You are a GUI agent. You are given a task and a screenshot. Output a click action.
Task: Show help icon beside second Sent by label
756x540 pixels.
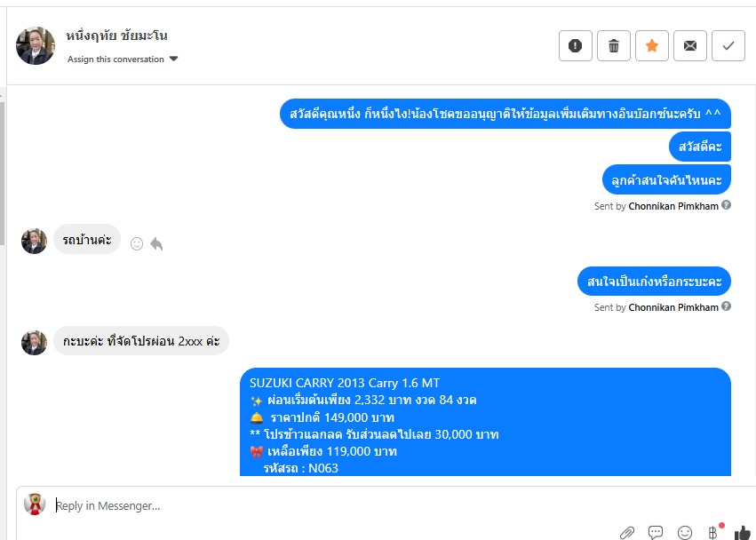[x=726, y=306]
